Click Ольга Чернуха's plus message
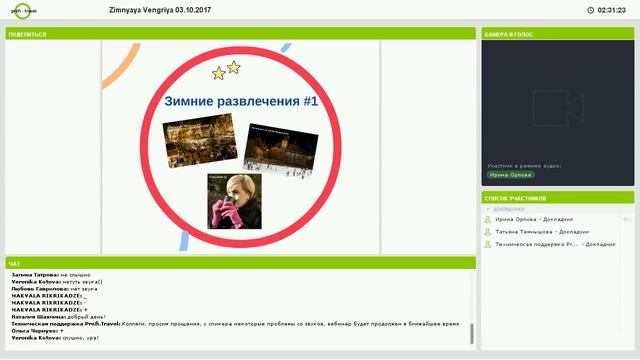Viewport: 640px width, 360px height. [38, 331]
